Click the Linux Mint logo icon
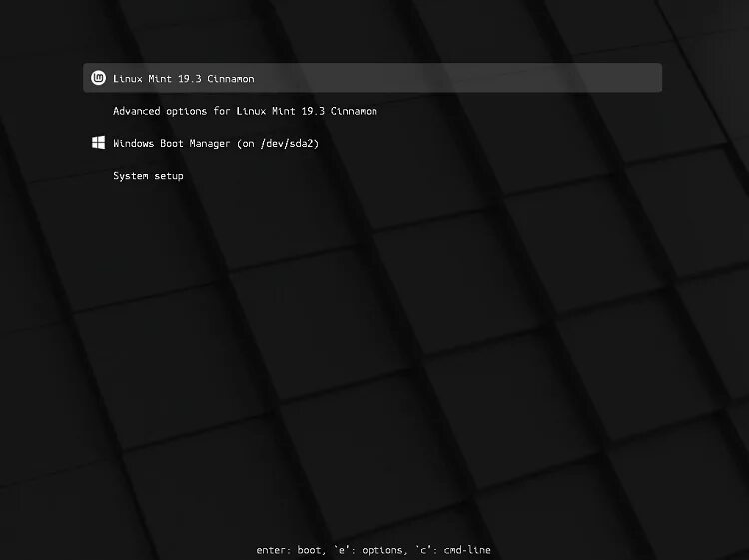The height and width of the screenshot is (560, 749). point(99,78)
